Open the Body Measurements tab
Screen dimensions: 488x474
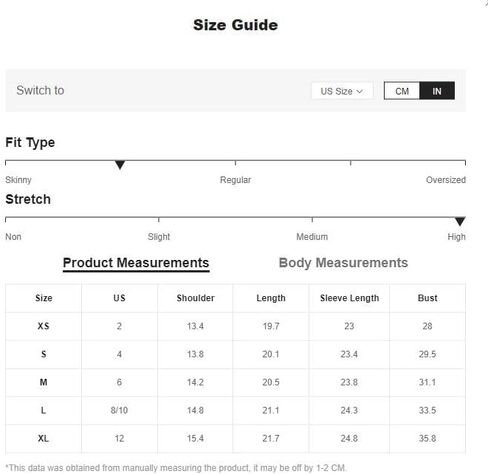tap(343, 263)
